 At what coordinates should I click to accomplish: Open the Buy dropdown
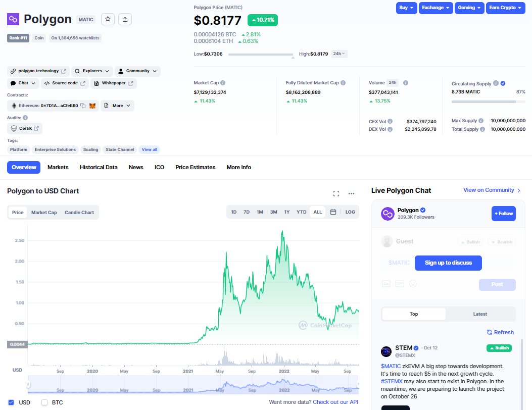tap(407, 8)
